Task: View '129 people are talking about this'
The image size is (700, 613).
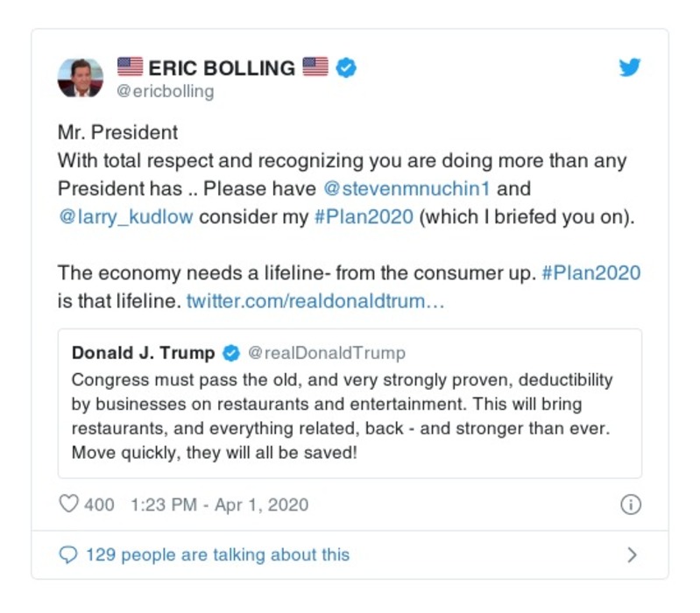Action: pos(217,554)
